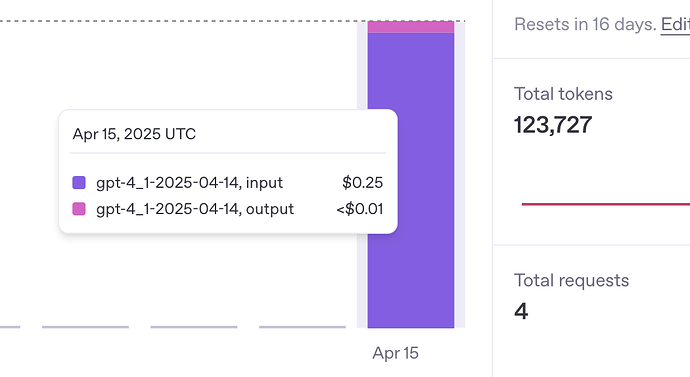Screen dimensions: 690x377
Task: Click the Apr 15 axis label
Action: point(395,353)
